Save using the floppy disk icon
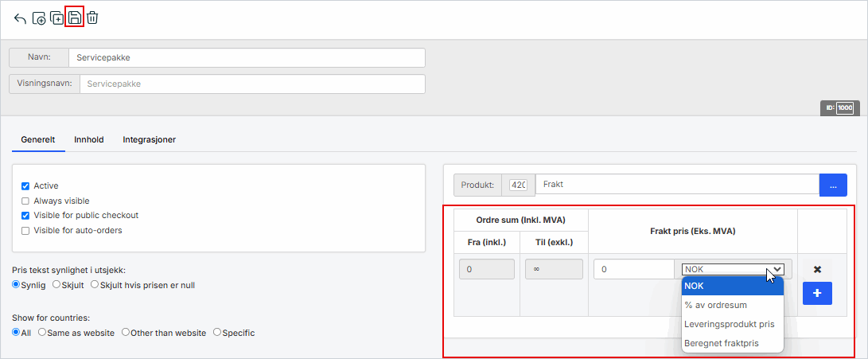The image size is (868, 359). (x=74, y=18)
